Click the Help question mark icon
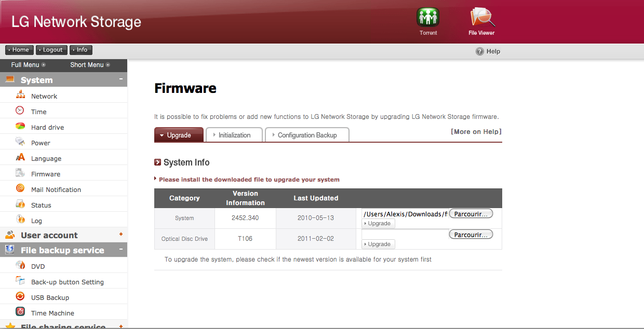Screen dimensions: 644x329 coord(480,51)
